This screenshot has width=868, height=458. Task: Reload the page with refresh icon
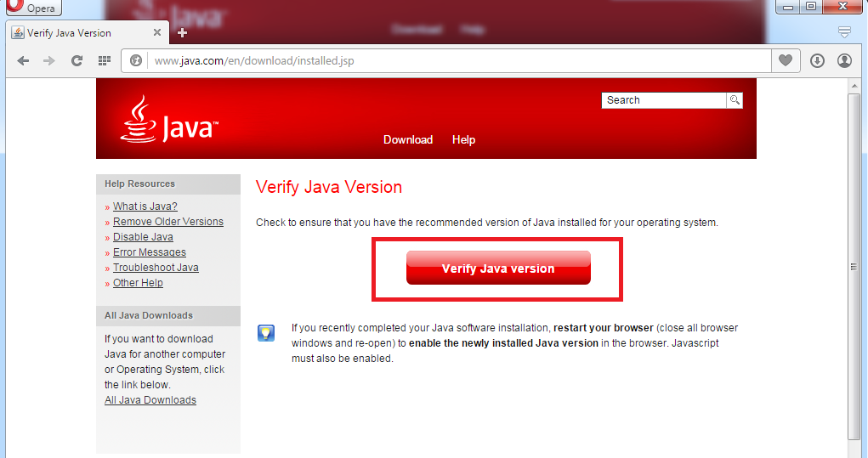click(x=77, y=61)
